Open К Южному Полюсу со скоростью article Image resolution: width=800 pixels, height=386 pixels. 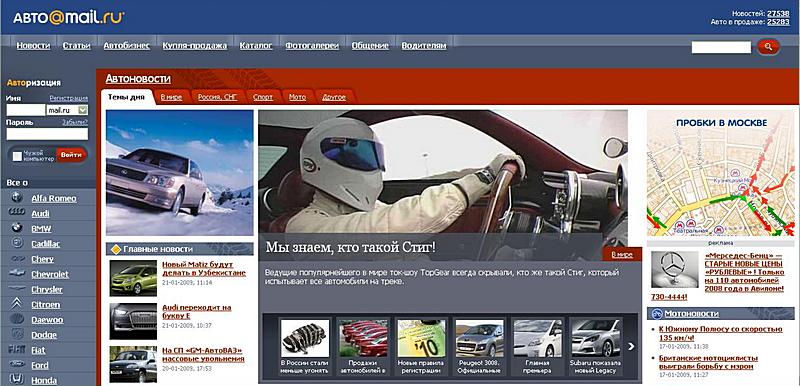click(720, 333)
